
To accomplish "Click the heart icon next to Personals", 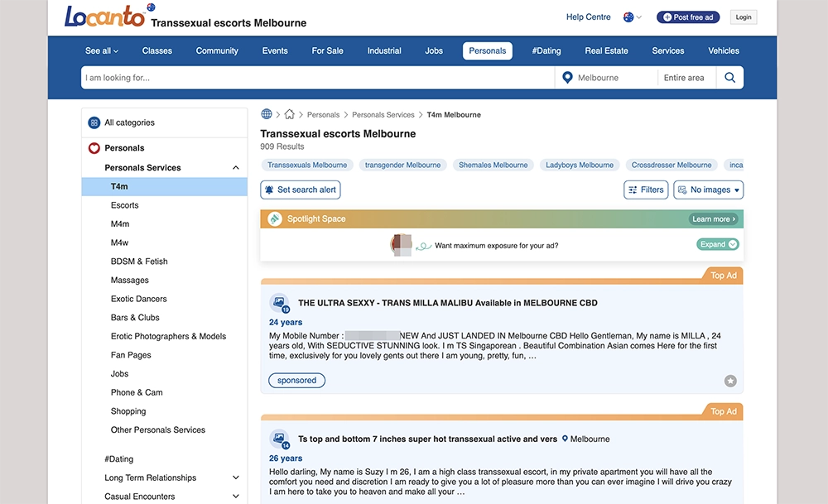I will [94, 148].
